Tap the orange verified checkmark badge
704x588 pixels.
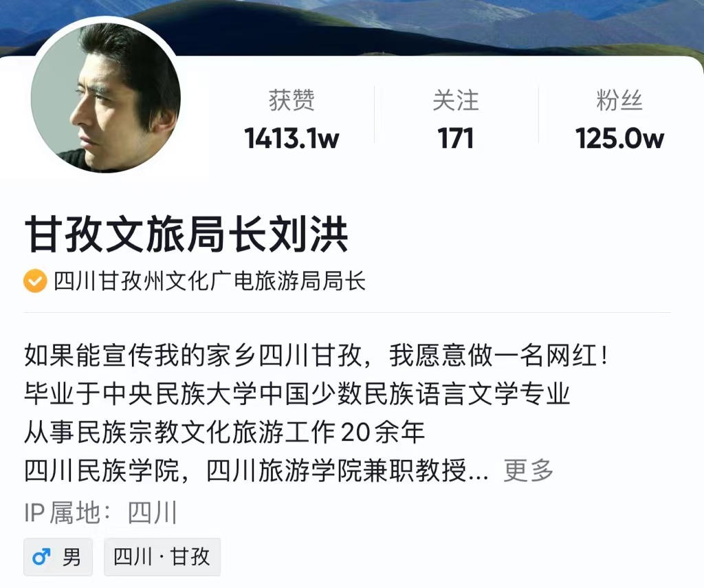(35, 281)
